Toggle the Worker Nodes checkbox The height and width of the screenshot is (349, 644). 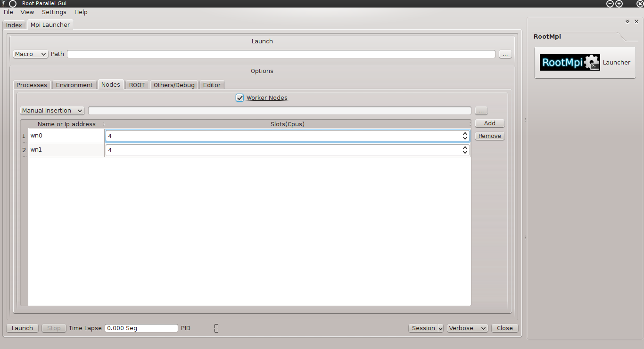click(240, 98)
